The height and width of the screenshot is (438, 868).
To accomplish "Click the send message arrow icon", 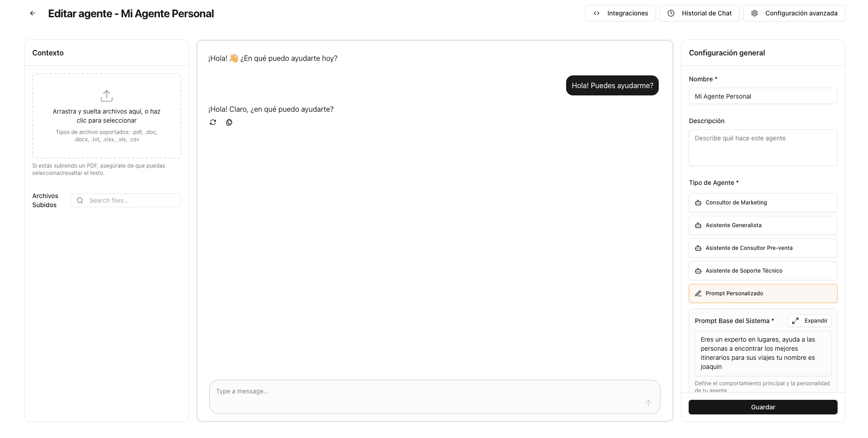I will [x=648, y=403].
